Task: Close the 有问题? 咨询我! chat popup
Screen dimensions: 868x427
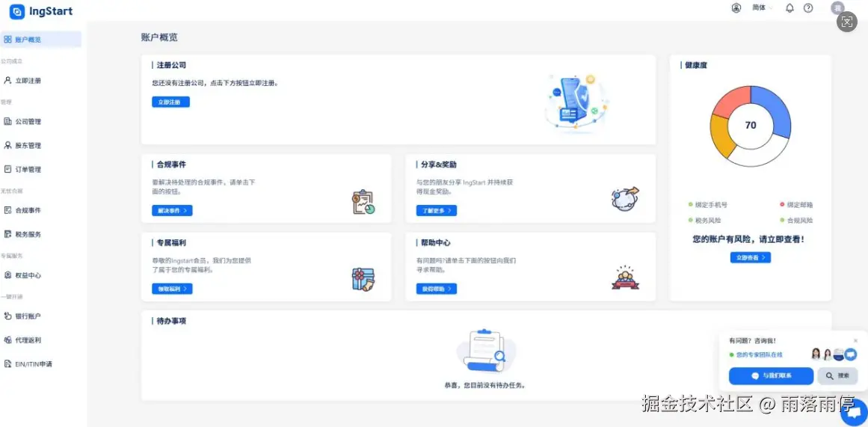Action: pos(855,340)
